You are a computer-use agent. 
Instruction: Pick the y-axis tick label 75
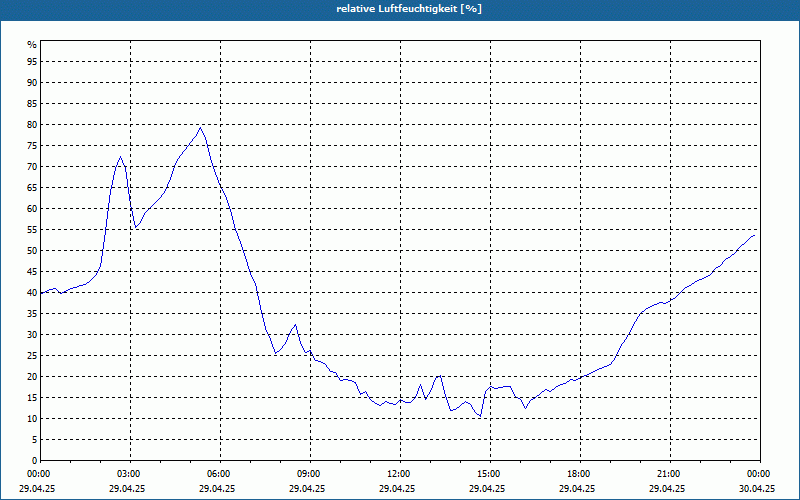(x=32, y=145)
